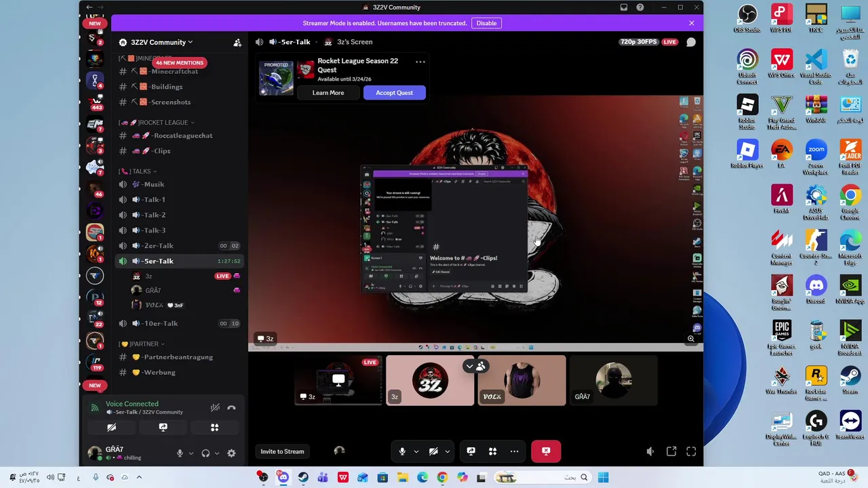Join the -2er-Talk voice channel
Image resolution: width=868 pixels, height=488 pixels.
pos(179,246)
